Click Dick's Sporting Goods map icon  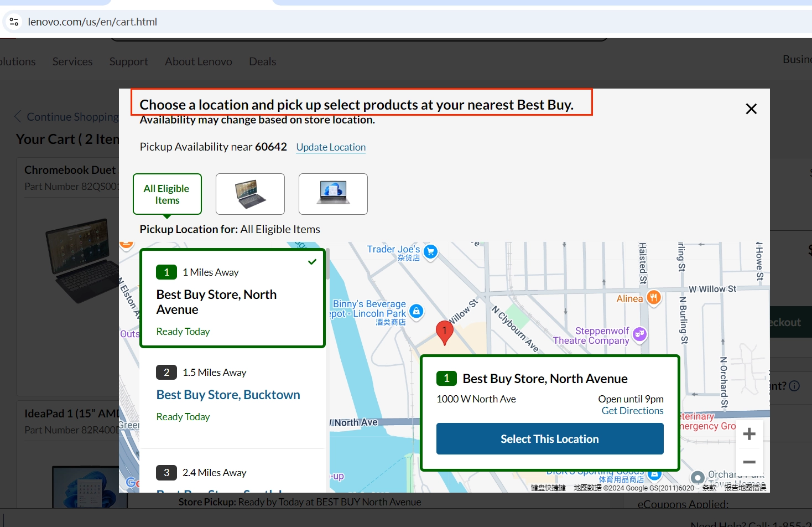click(x=655, y=474)
